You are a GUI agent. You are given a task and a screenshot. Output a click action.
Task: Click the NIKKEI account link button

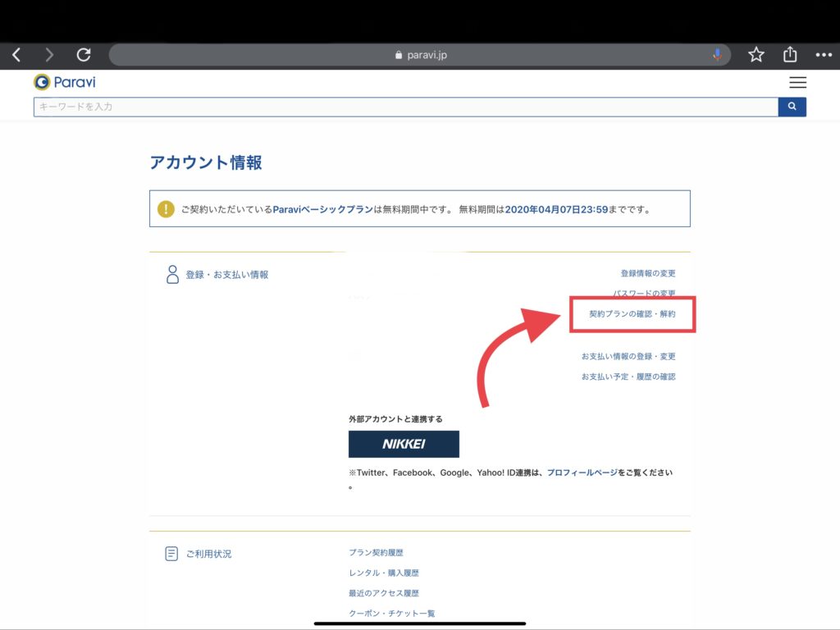[x=404, y=444]
